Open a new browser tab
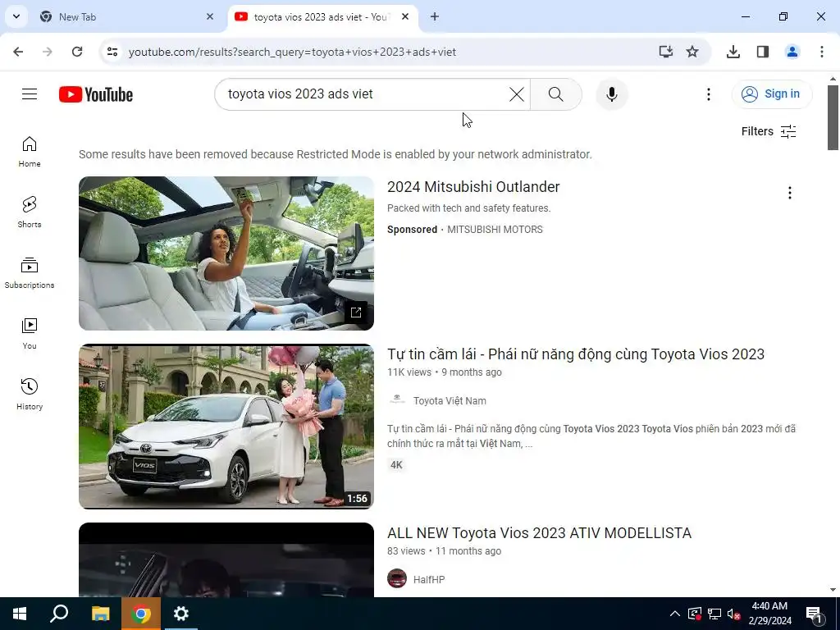Screen dimensions: 840x630 click(x=435, y=16)
